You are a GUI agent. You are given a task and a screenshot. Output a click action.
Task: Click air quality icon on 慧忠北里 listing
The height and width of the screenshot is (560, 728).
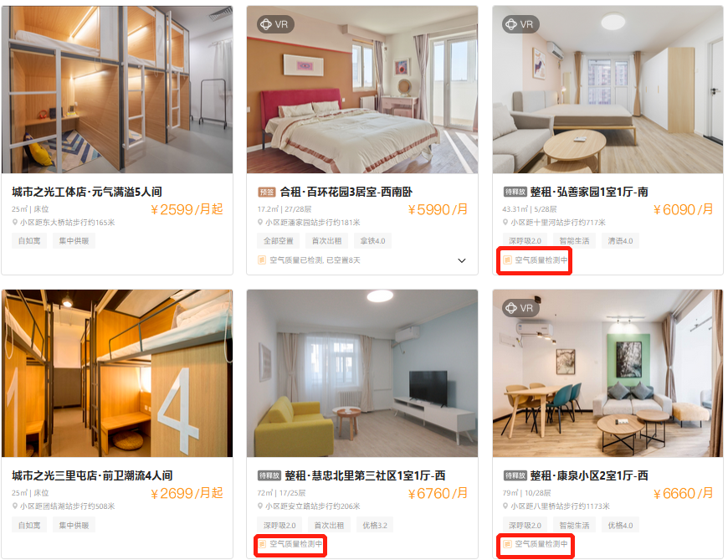(x=262, y=544)
